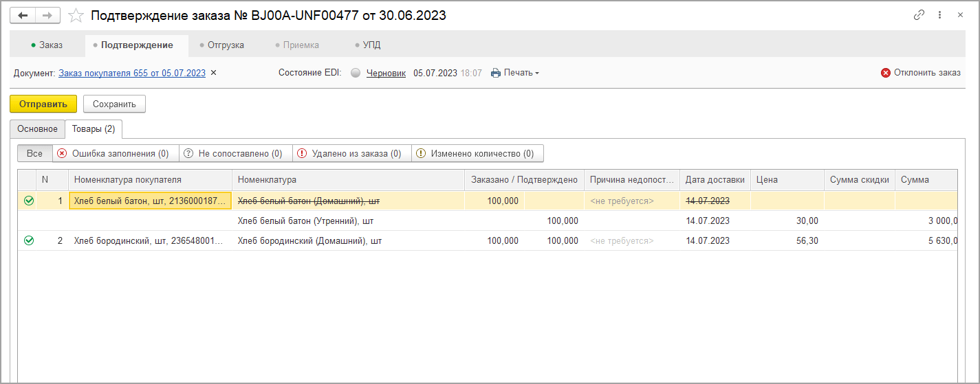980x384 pixels.
Task: Toggle the Не сопоставлено (0) filter
Action: tap(235, 154)
